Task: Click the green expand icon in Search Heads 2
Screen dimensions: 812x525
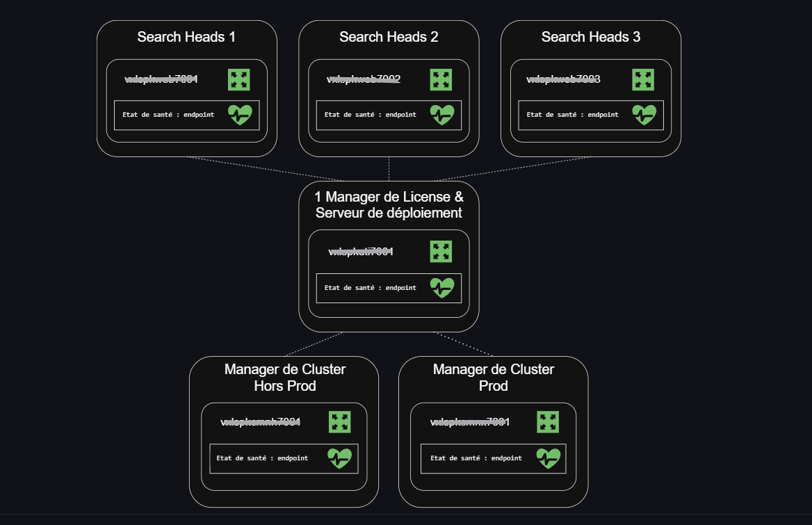Action: [441, 80]
